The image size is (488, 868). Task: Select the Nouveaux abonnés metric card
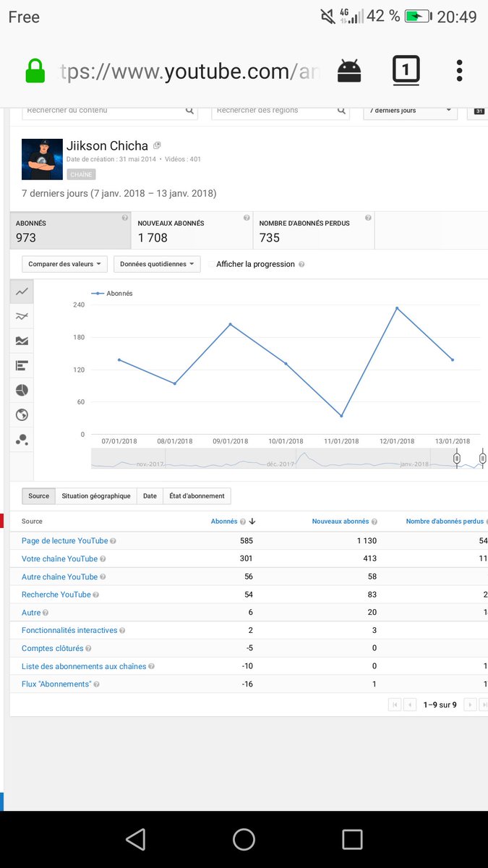click(x=192, y=231)
